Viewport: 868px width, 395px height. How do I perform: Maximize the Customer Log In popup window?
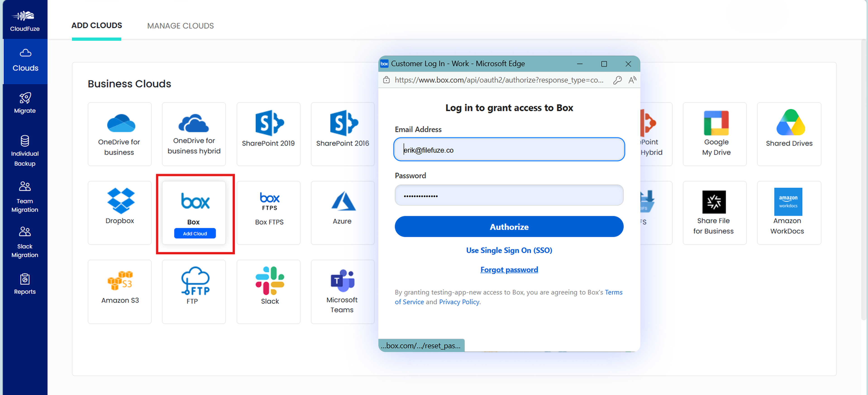click(x=604, y=64)
